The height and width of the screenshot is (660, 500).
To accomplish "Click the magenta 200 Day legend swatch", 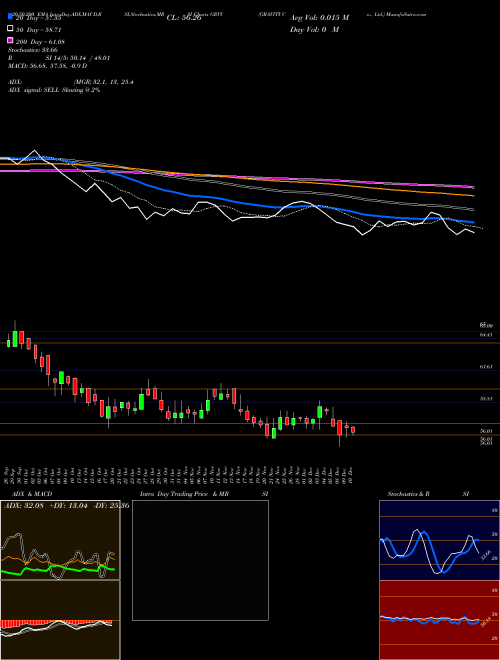I will pyautogui.click(x=10, y=40).
